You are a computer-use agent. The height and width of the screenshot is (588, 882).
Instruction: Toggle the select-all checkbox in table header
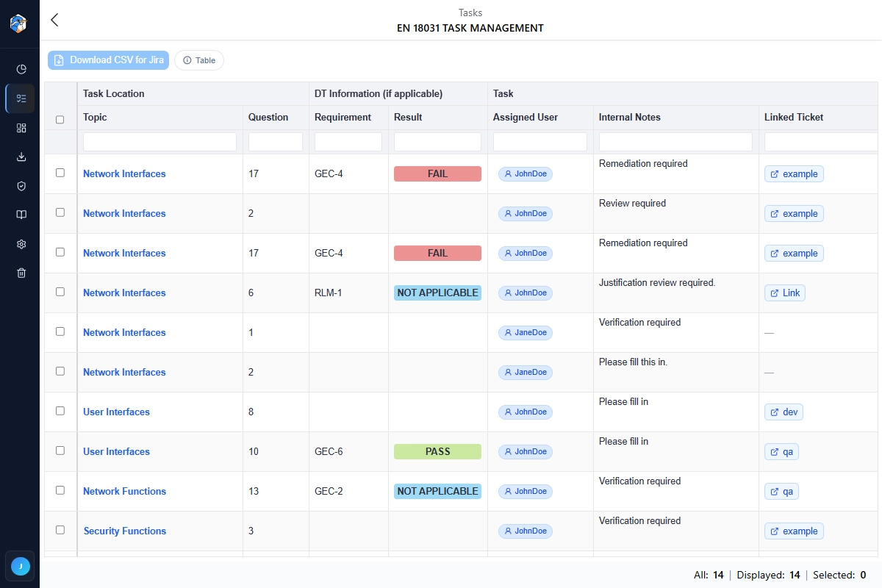[60, 119]
